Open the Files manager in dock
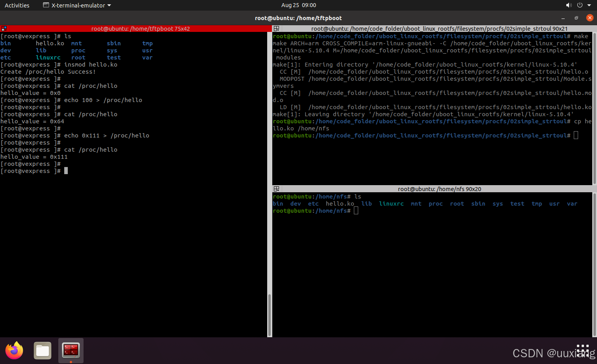The width and height of the screenshot is (597, 364). [x=43, y=351]
